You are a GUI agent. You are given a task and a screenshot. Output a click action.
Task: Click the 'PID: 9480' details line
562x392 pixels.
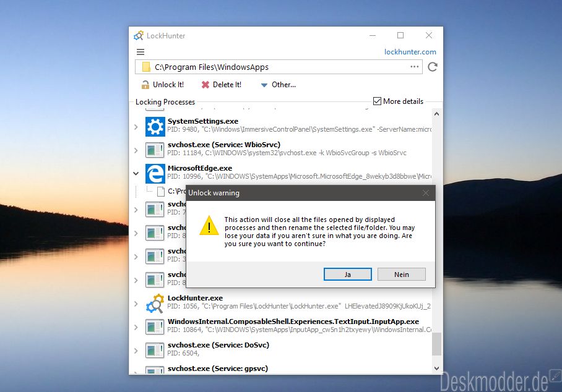300,130
